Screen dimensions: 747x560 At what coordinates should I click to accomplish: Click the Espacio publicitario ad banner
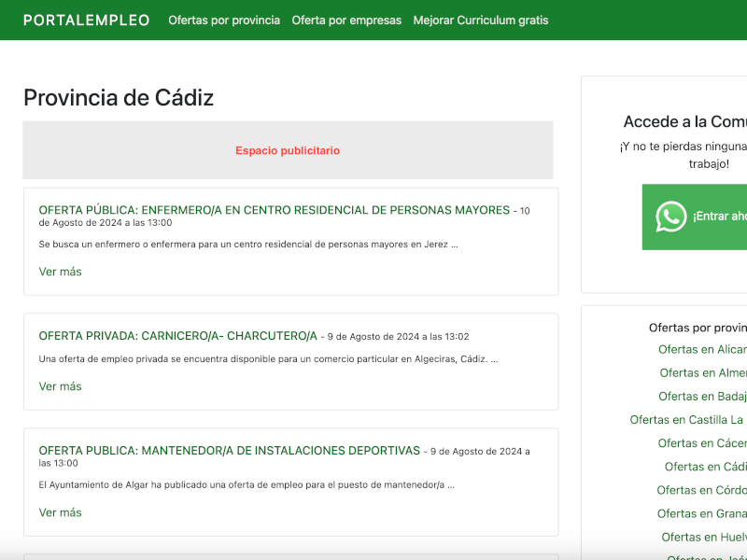288,150
